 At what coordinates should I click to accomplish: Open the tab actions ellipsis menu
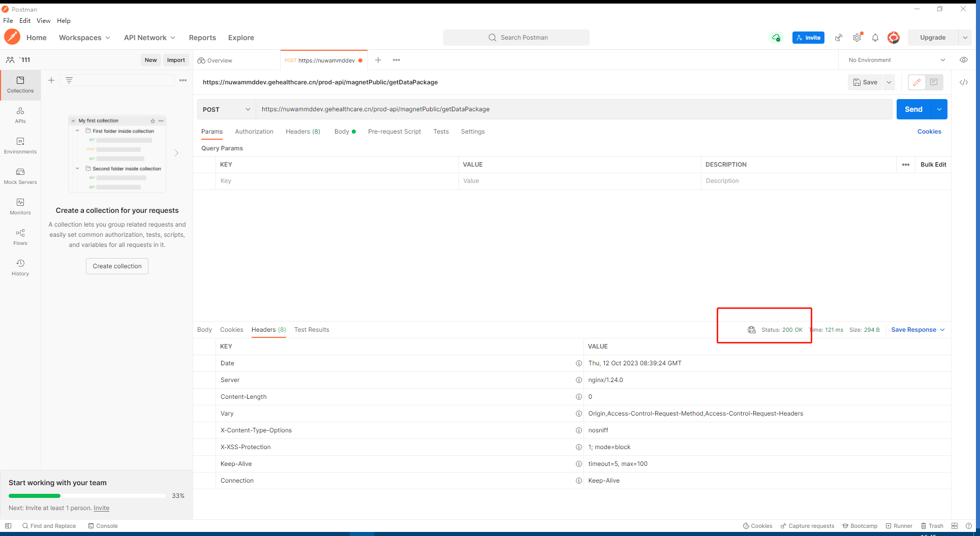(396, 60)
